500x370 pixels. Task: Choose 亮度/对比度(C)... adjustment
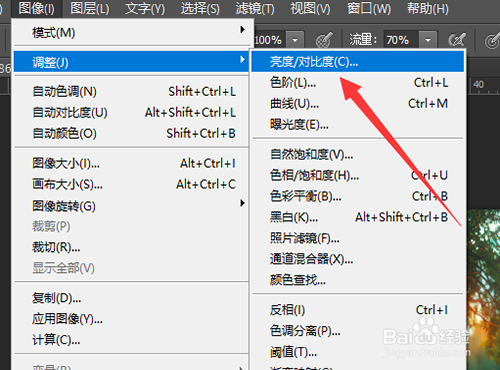tap(358, 61)
